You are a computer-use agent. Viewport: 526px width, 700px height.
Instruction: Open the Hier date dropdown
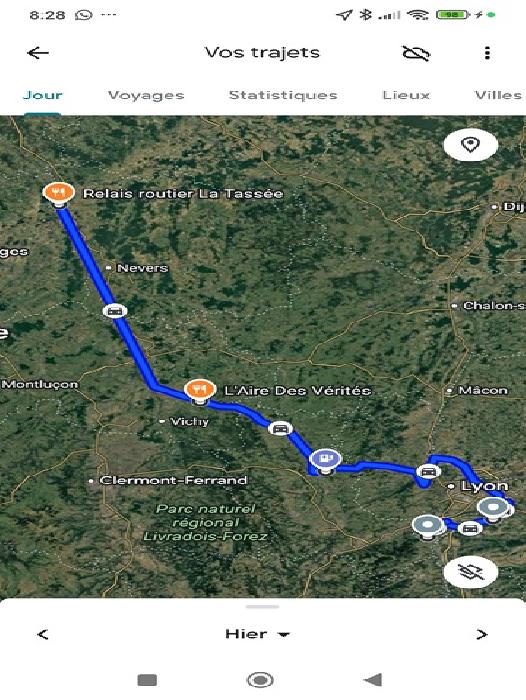pos(258,634)
